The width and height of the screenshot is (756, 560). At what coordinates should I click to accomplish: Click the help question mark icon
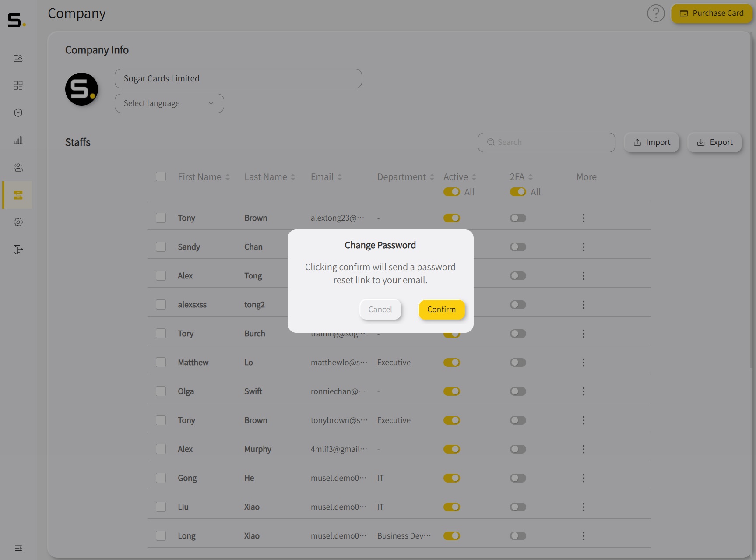pyautogui.click(x=655, y=14)
